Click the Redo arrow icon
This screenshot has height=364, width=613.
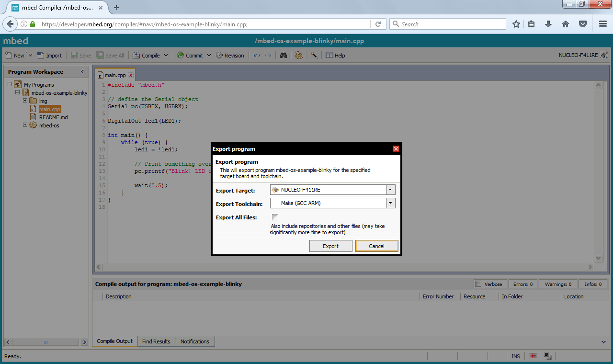pyautogui.click(x=268, y=55)
